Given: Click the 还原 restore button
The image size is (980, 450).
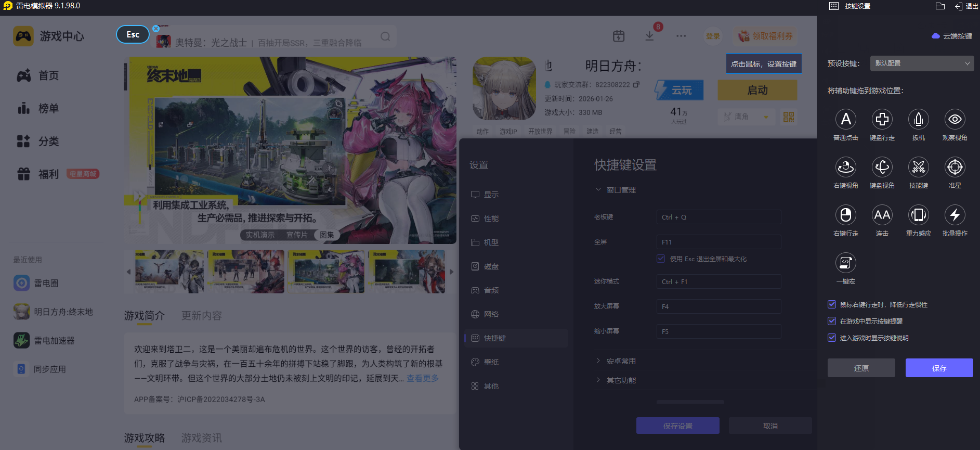Looking at the screenshot, I should (x=861, y=368).
